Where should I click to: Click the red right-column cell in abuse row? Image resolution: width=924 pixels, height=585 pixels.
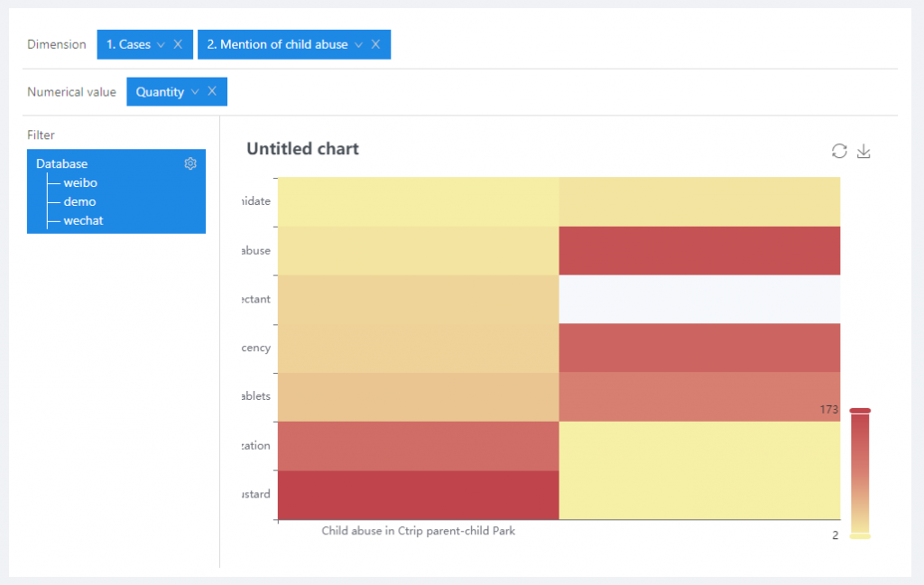tap(699, 250)
